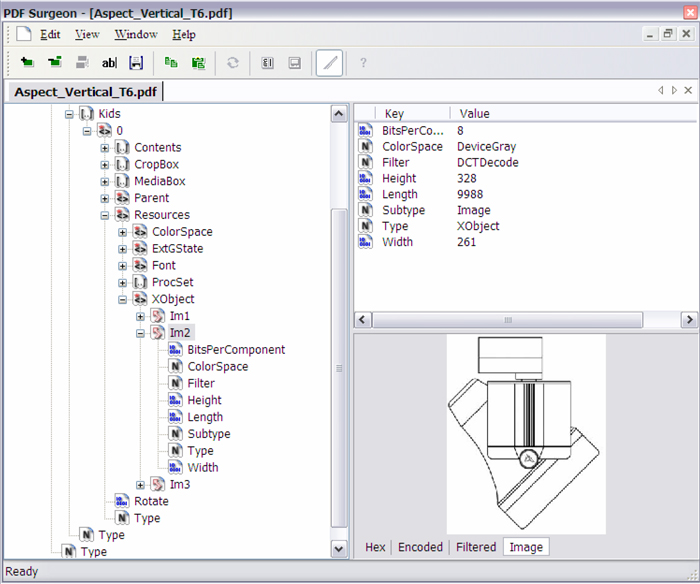Click the document icon in the menu bar
Screen dimensions: 700x584
(x=23, y=34)
